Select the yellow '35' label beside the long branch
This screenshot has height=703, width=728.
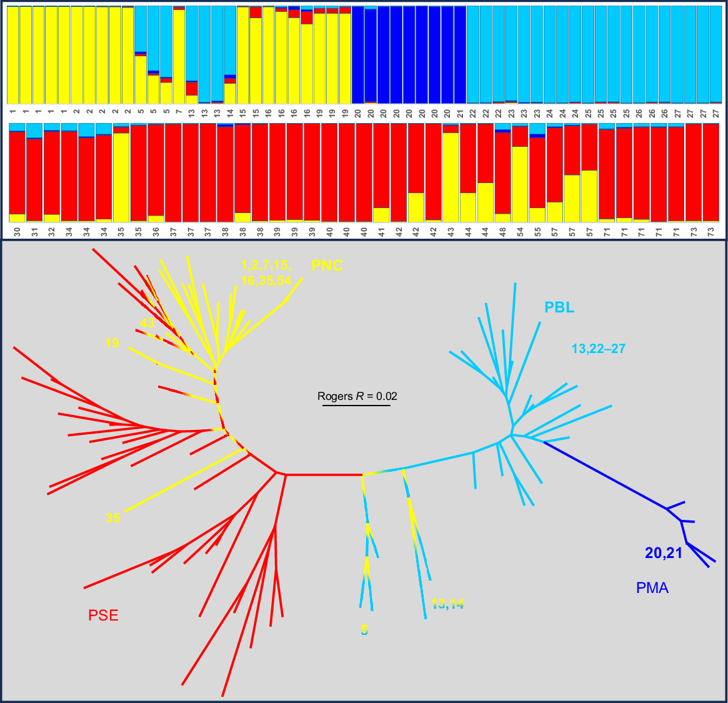click(112, 517)
